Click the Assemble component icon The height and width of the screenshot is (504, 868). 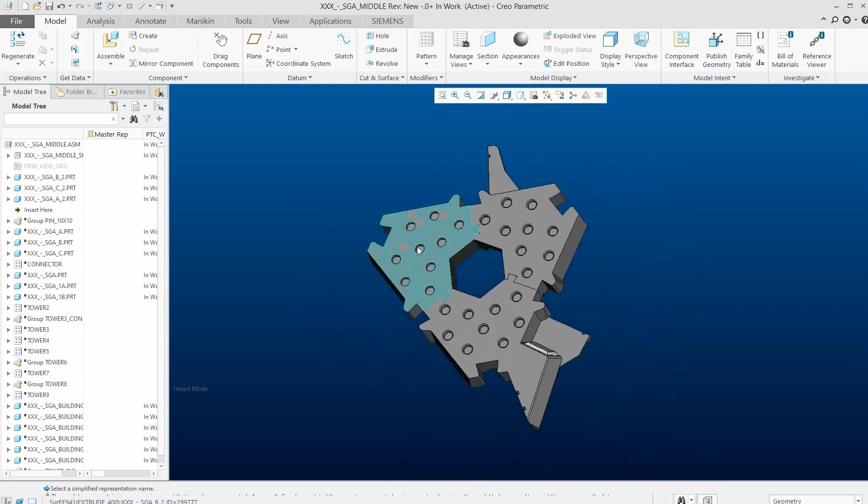(x=110, y=41)
